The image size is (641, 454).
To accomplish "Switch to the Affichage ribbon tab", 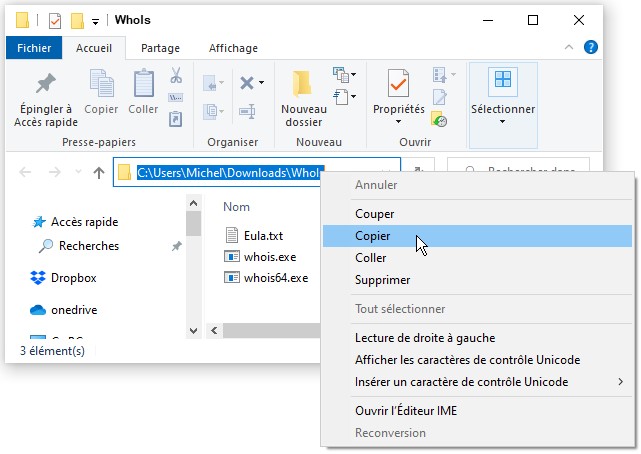I will pos(232,48).
